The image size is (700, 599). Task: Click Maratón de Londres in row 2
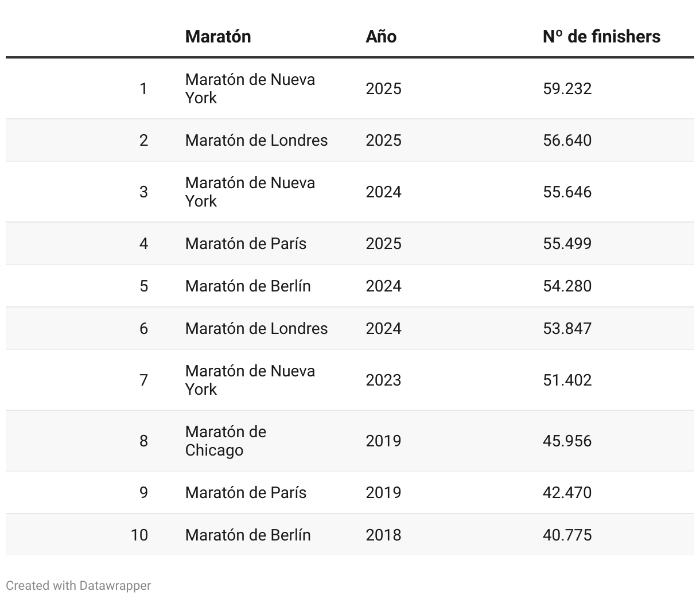coord(256,141)
